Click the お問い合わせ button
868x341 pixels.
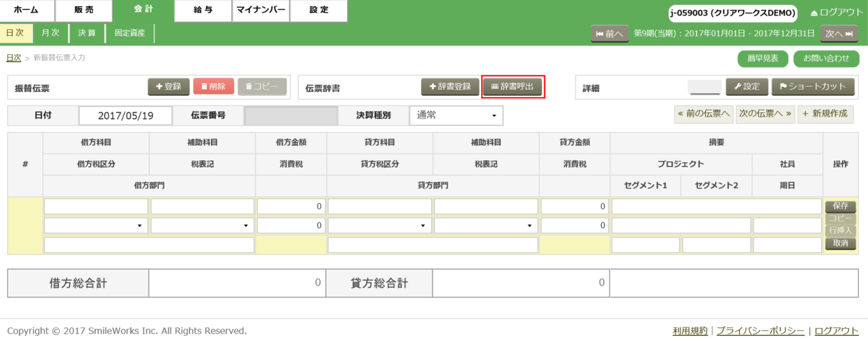826,58
